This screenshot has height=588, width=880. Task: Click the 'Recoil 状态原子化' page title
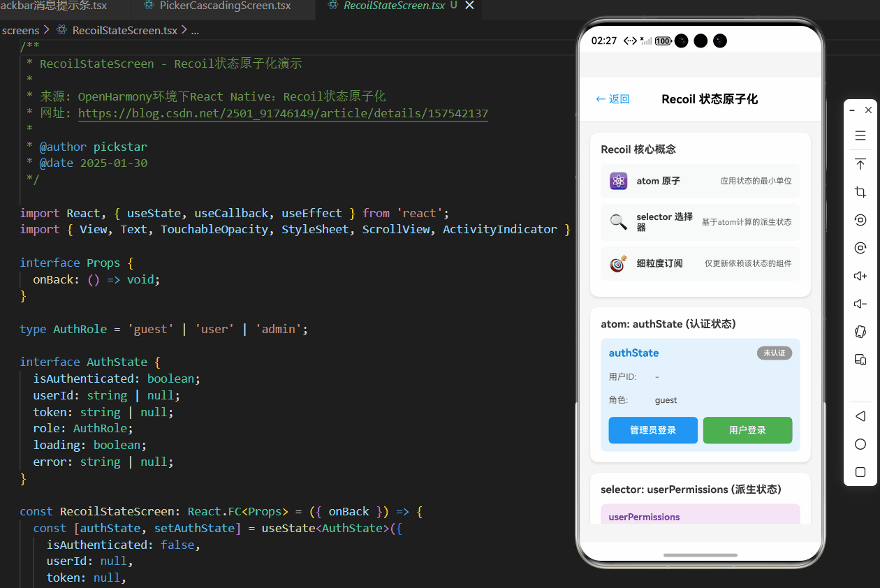tap(710, 99)
